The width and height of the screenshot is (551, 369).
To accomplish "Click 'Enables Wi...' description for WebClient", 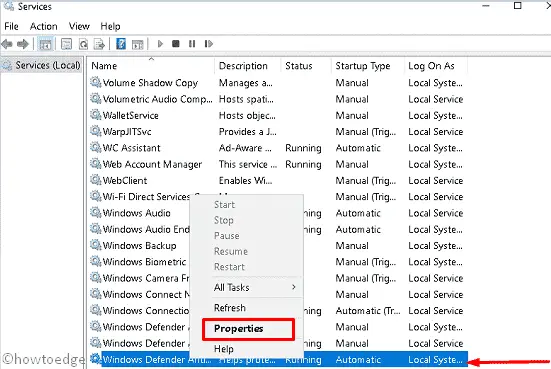I will click(245, 180).
